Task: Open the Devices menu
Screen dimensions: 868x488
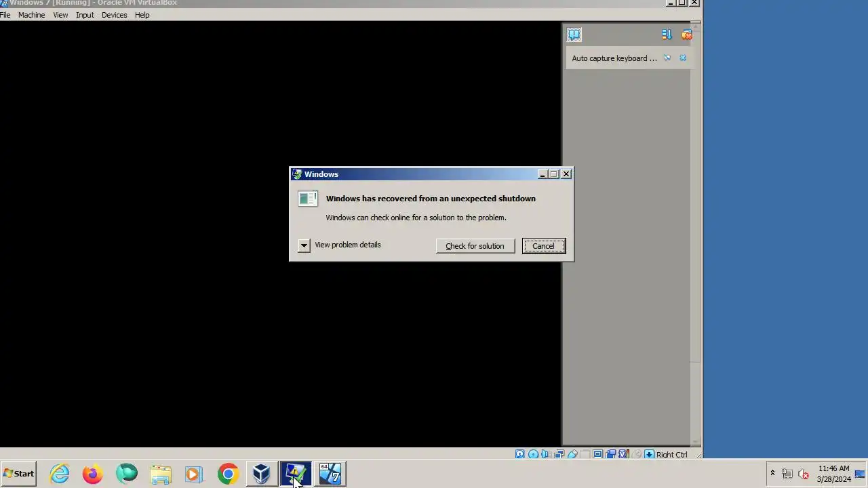Action: pyautogui.click(x=114, y=15)
